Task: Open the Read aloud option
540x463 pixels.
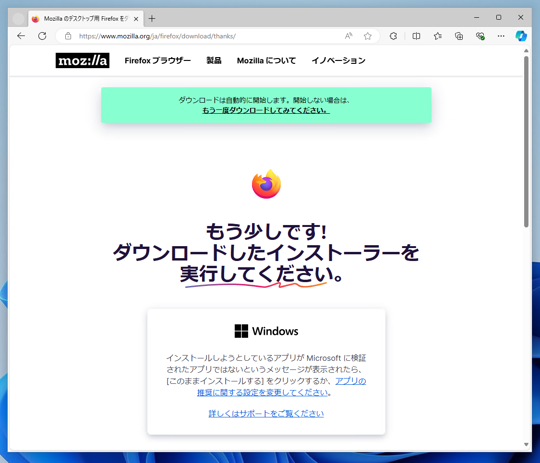Action: click(x=349, y=36)
